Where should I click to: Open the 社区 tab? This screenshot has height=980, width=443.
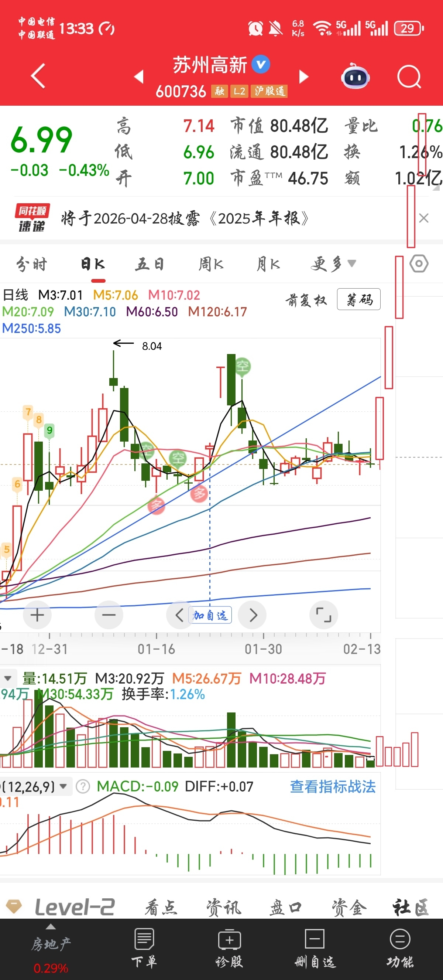pyautogui.click(x=411, y=908)
